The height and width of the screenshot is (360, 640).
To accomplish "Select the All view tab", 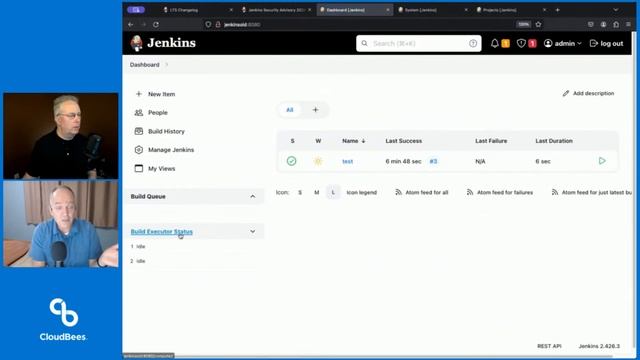I will 289,110.
